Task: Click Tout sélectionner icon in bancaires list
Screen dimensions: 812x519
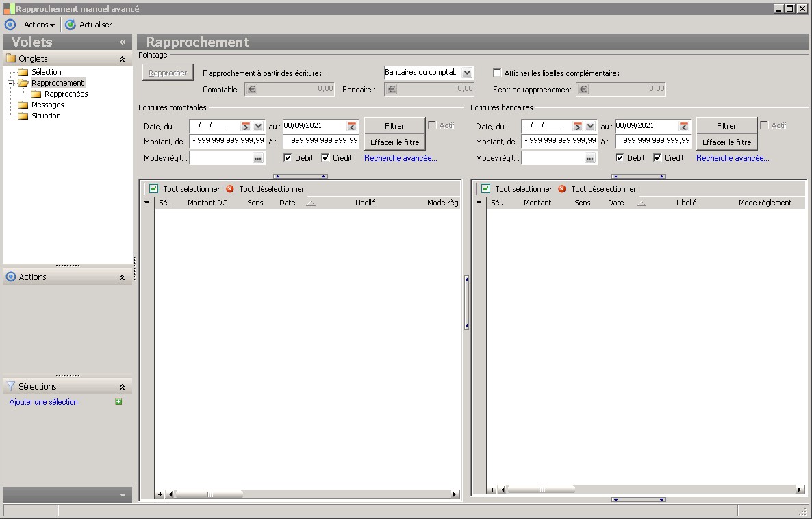Action: coord(485,189)
